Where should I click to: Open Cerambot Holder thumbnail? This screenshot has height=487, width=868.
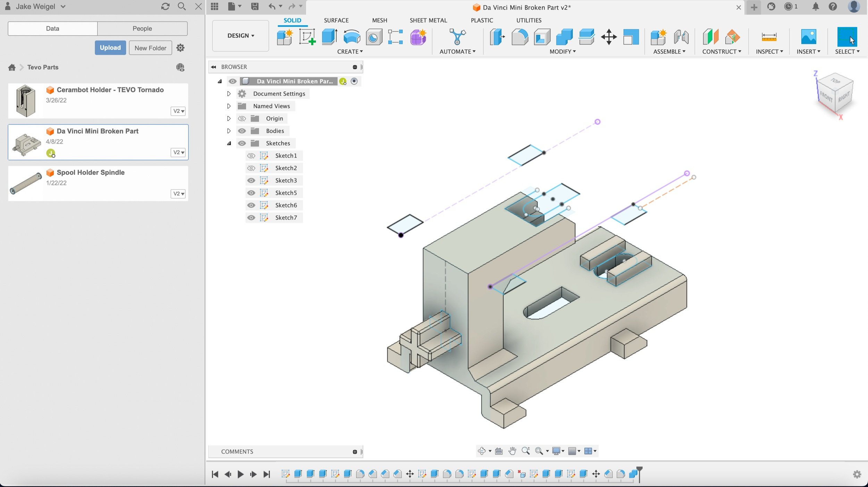click(x=26, y=101)
